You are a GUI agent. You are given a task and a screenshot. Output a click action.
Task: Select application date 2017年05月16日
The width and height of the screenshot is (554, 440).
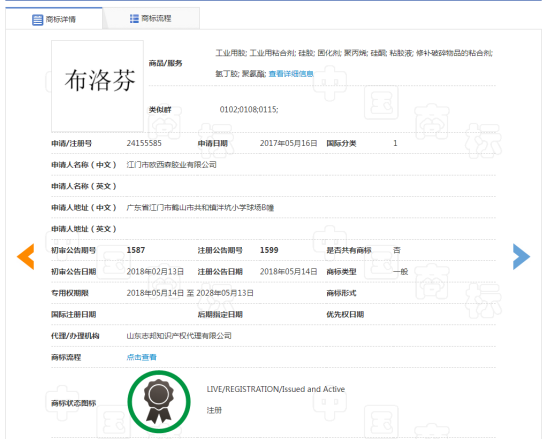289,143
